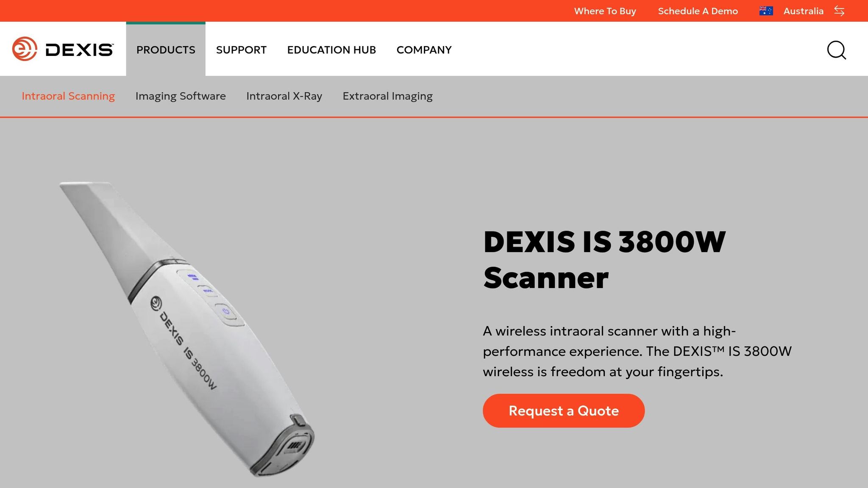Image resolution: width=868 pixels, height=488 pixels.
Task: Open the COMPANY menu
Action: point(424,50)
